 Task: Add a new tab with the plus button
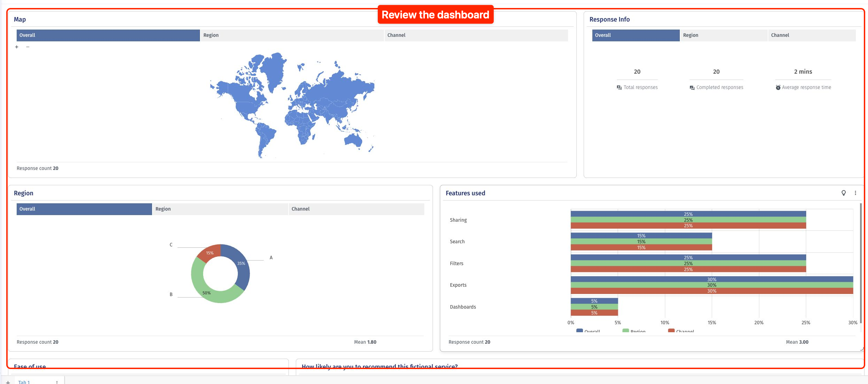8,382
